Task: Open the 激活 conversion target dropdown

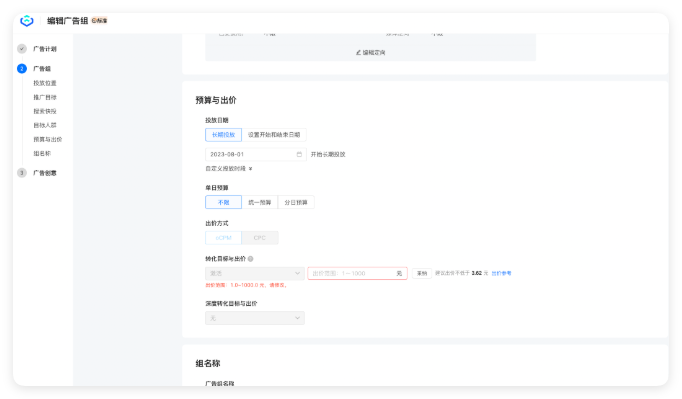Action: (x=255, y=273)
